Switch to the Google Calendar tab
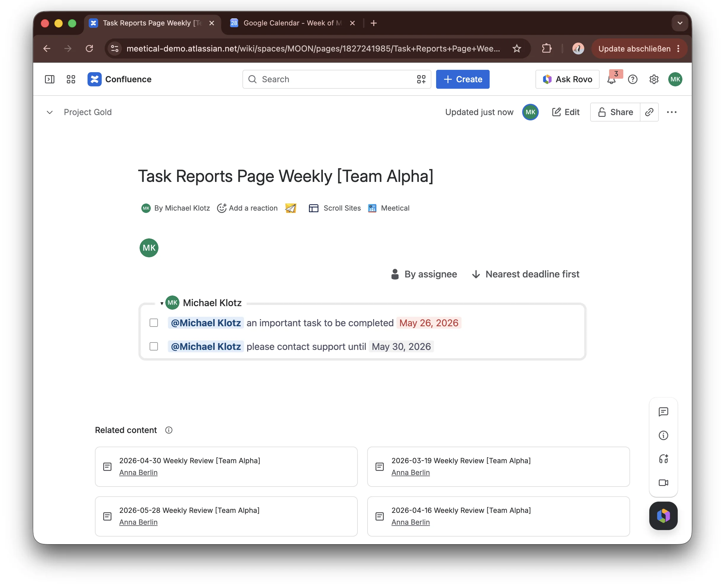725x588 pixels. [292, 23]
